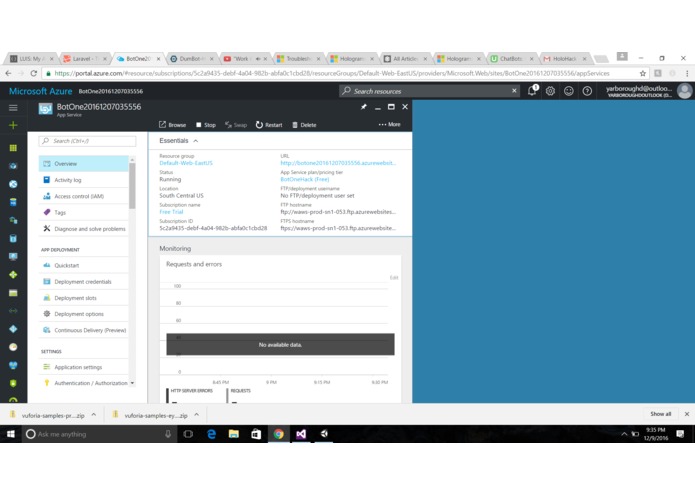Open All resources grid sidebar icon
The height and width of the screenshot is (494, 695).
pos(13,148)
